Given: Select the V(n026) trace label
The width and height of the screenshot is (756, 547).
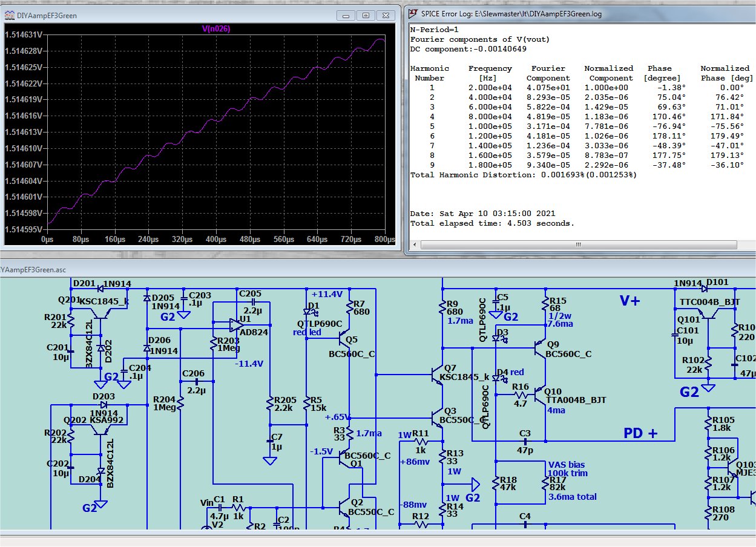Looking at the screenshot, I should [x=216, y=28].
